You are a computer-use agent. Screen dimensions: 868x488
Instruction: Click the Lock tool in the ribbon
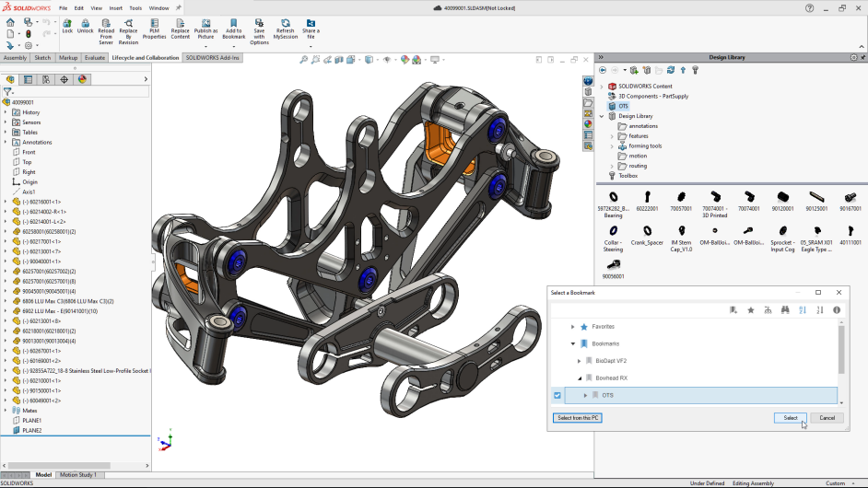click(x=67, y=25)
